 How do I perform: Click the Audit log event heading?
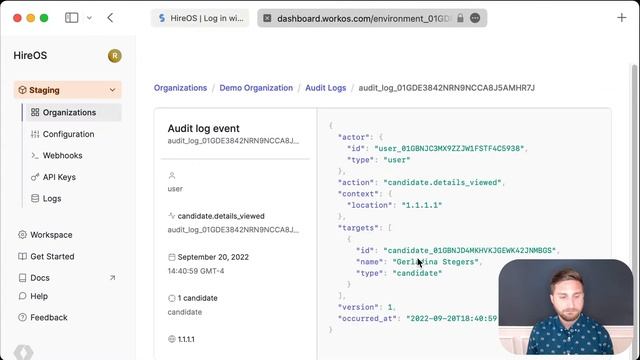click(x=203, y=128)
